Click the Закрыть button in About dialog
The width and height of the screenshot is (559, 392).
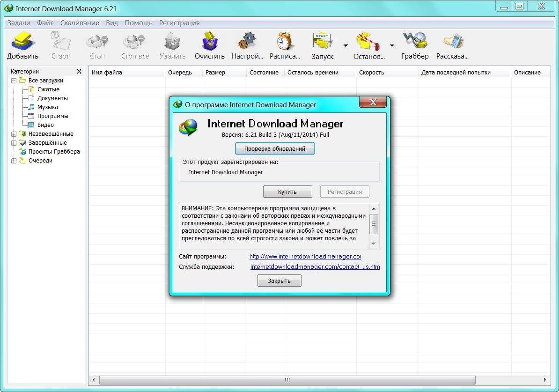point(279,281)
